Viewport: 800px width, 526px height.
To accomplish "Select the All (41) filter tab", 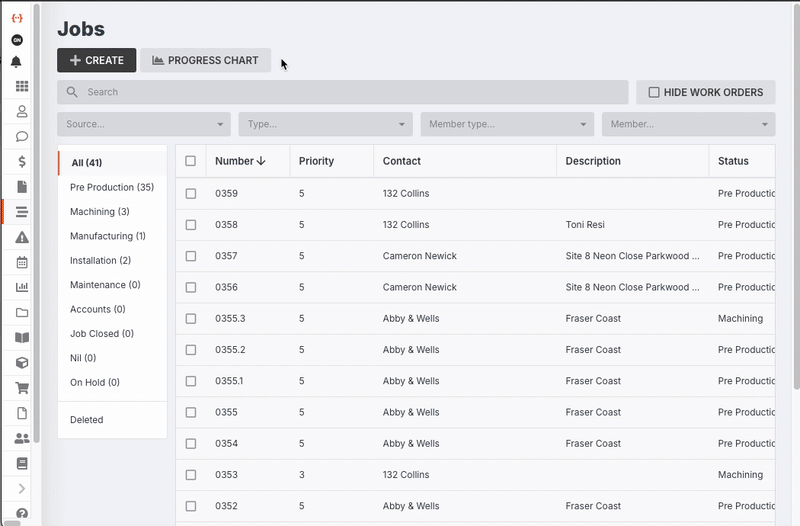I will 113,163.
